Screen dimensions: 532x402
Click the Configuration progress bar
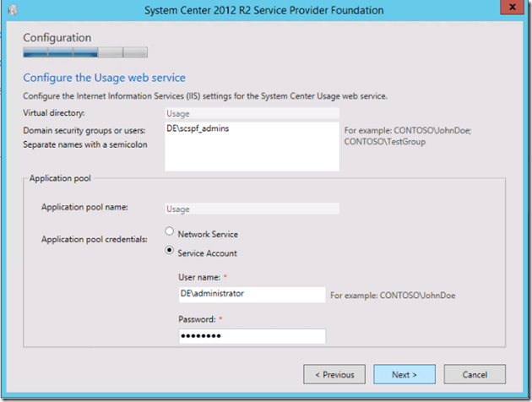(85, 52)
